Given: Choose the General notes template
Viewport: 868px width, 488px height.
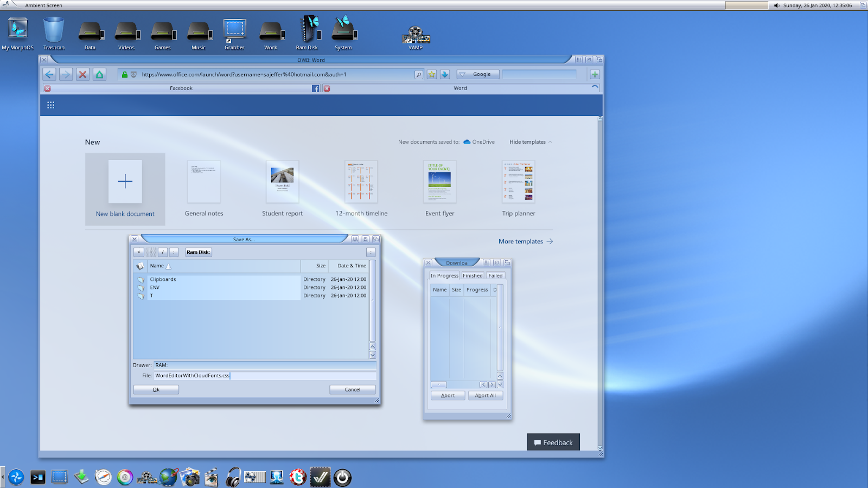Looking at the screenshot, I should [204, 189].
